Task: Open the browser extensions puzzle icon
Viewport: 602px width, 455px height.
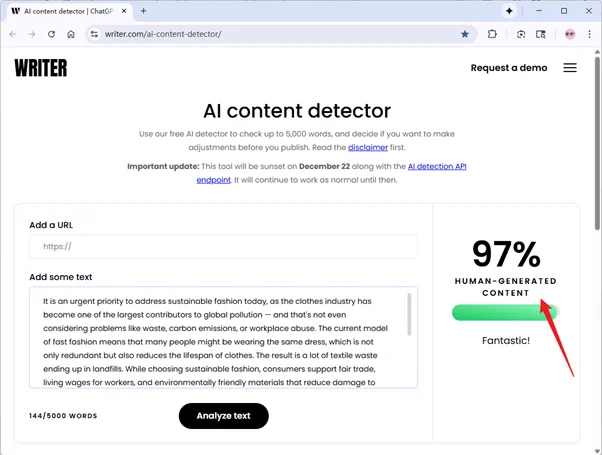Action: click(493, 34)
